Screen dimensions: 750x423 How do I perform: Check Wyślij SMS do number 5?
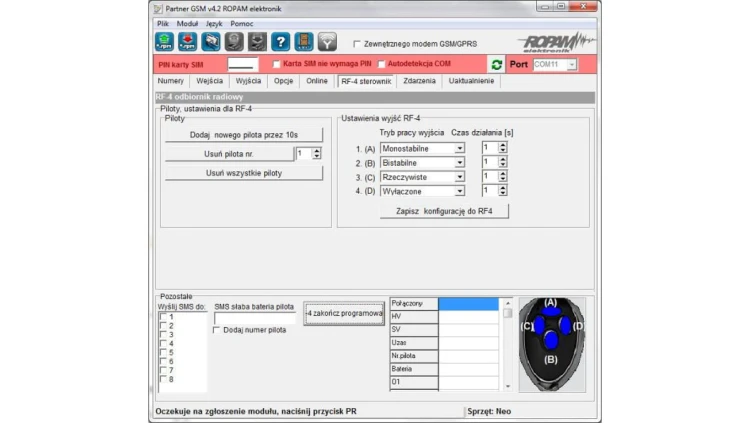click(163, 352)
